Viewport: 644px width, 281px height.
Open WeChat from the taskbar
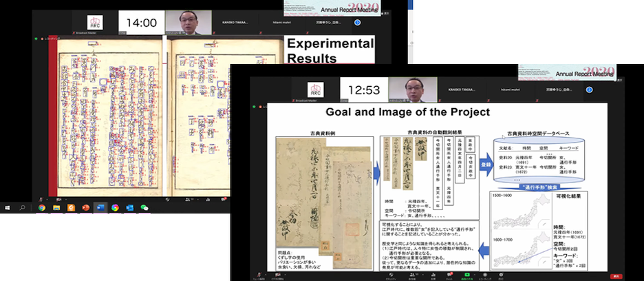click(144, 208)
